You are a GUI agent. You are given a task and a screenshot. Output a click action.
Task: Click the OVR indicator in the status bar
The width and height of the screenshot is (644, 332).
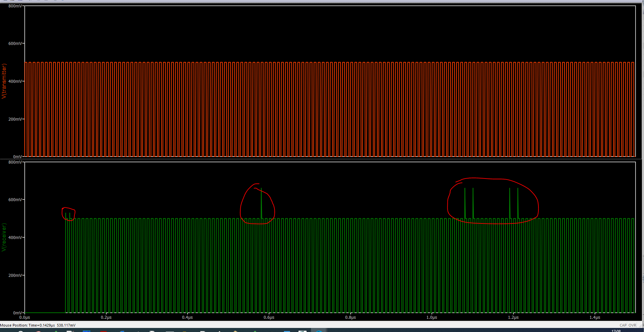tap(632, 325)
